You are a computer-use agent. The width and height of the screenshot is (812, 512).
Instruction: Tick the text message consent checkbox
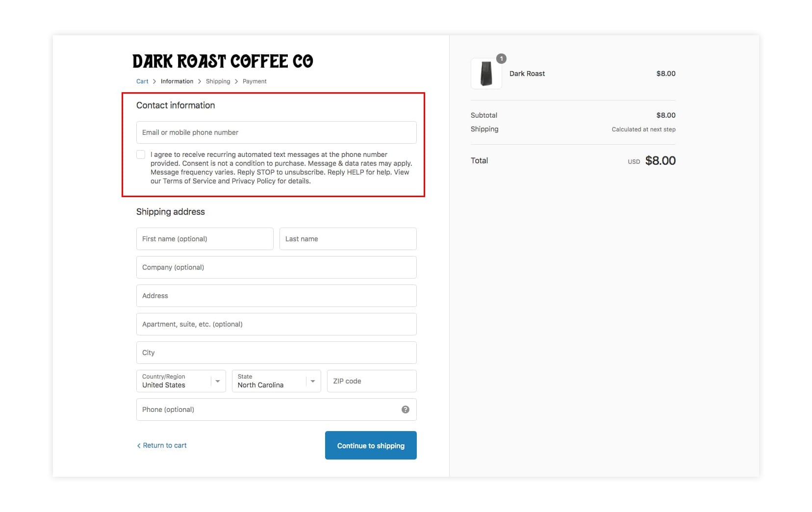click(x=141, y=154)
